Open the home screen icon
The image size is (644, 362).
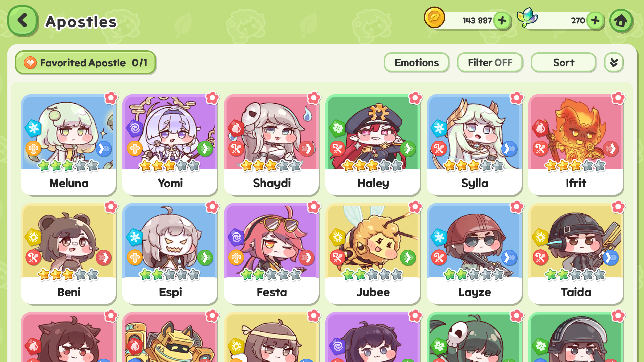621,21
